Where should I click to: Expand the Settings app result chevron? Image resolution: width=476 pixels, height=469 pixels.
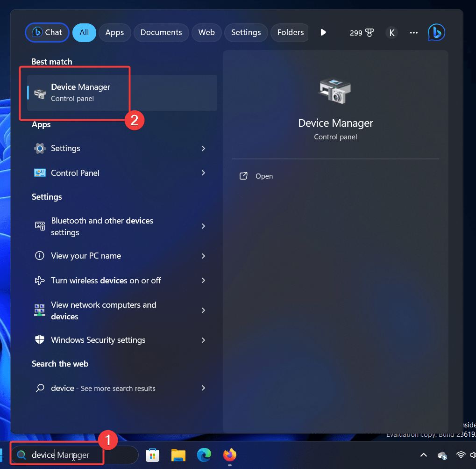click(x=203, y=148)
